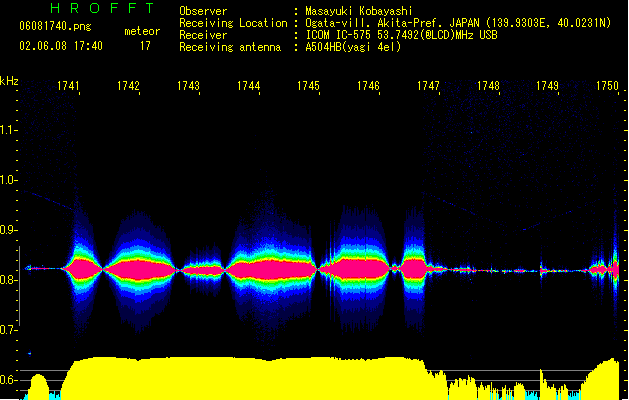Click the 0.8 kHz axis label
This screenshot has height=400, width=629.
click(x=8, y=280)
